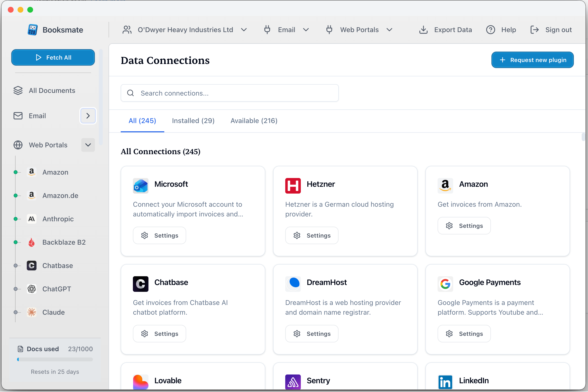The image size is (588, 392).
Task: Click the DreamHost logo icon
Action: coord(293,284)
